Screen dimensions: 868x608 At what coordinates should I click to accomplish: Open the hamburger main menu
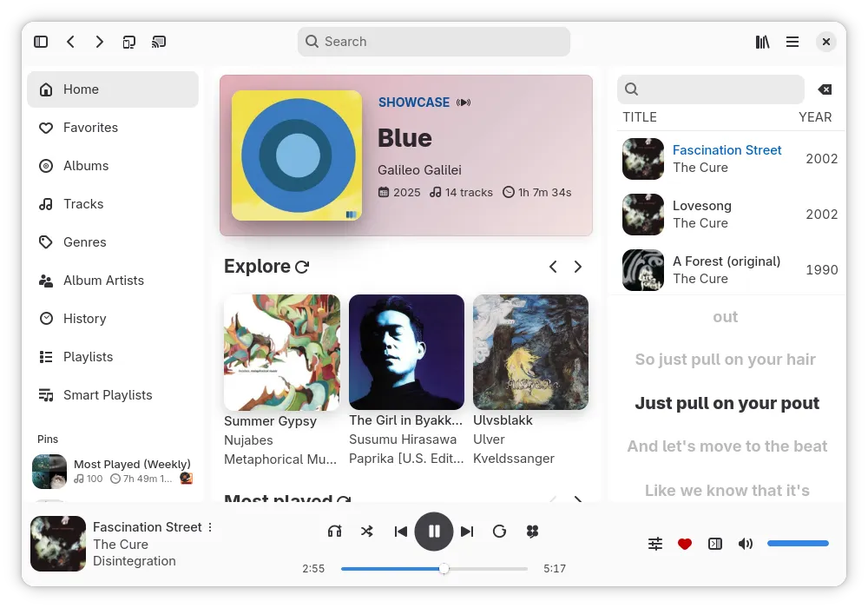792,42
